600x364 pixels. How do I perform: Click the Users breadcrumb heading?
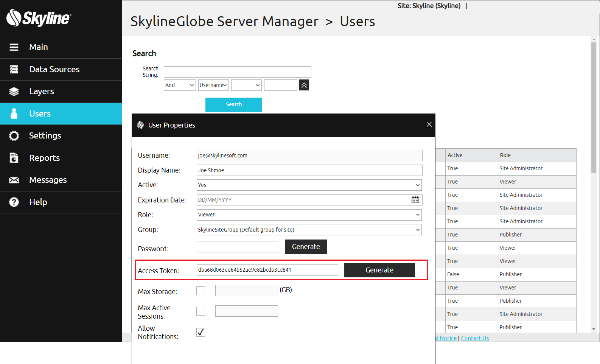click(358, 22)
